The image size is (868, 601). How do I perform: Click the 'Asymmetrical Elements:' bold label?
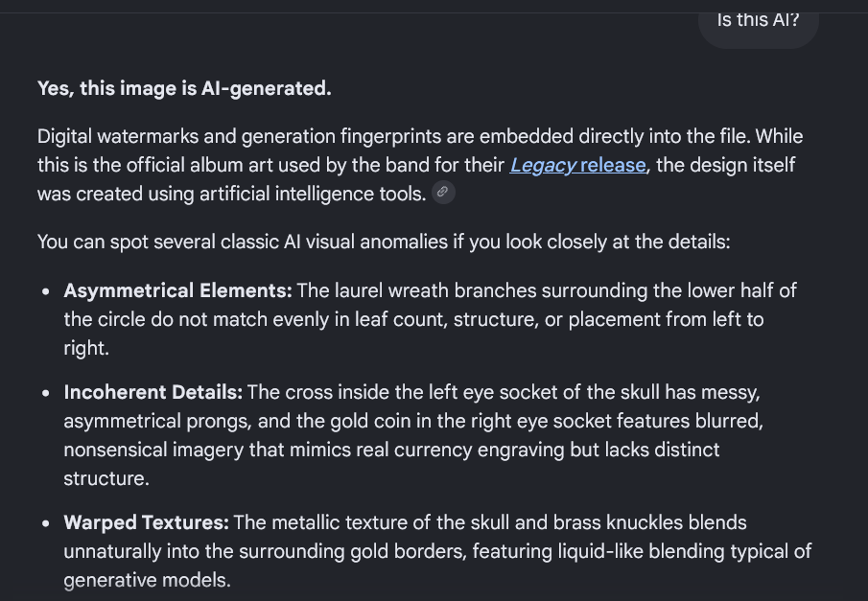(177, 290)
